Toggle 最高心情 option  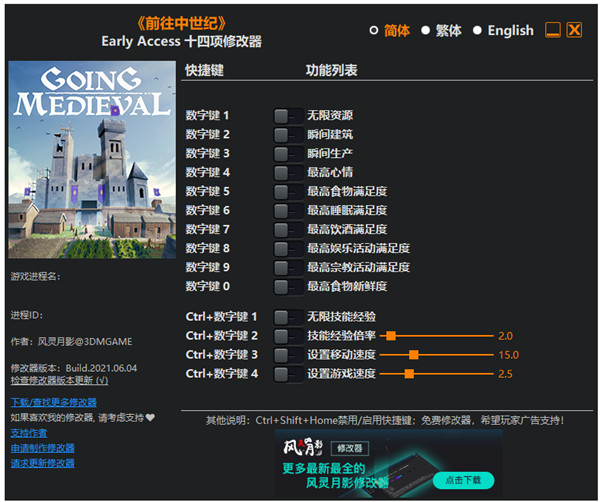pyautogui.click(x=287, y=173)
